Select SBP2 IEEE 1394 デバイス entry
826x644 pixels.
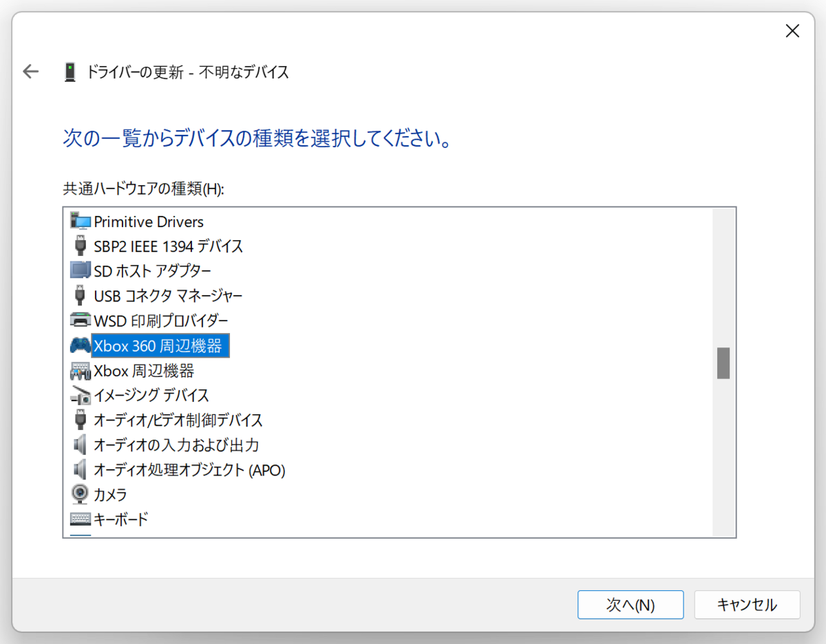coord(168,246)
